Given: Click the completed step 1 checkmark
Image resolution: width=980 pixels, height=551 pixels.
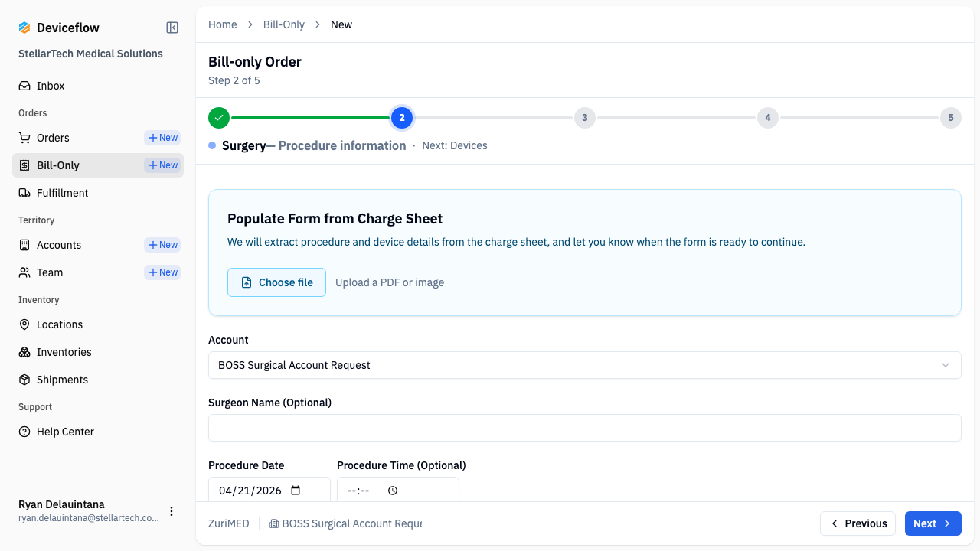Looking at the screenshot, I should coord(219,118).
